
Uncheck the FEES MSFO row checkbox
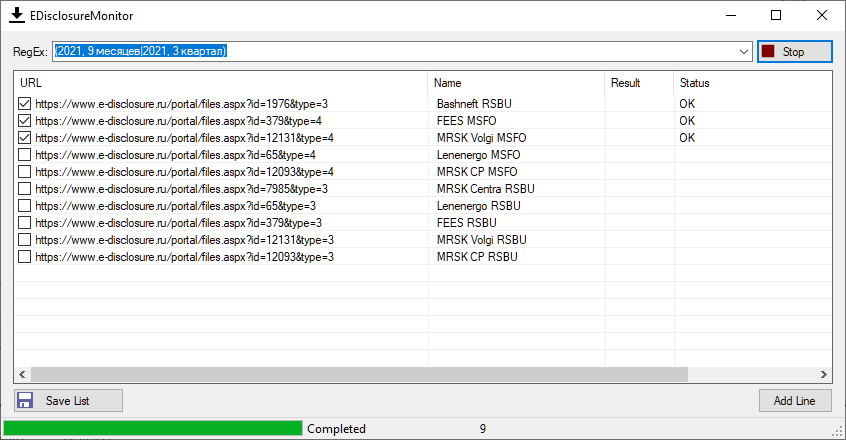click(24, 120)
